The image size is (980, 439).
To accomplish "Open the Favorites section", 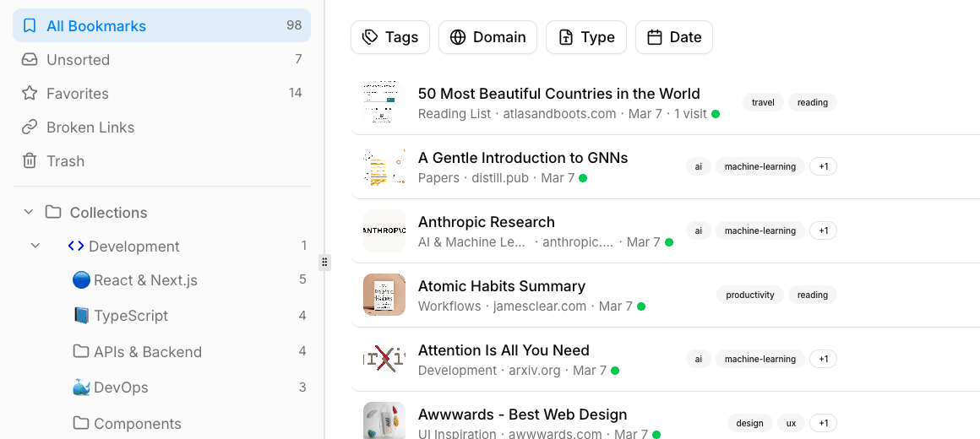I will click(x=162, y=93).
